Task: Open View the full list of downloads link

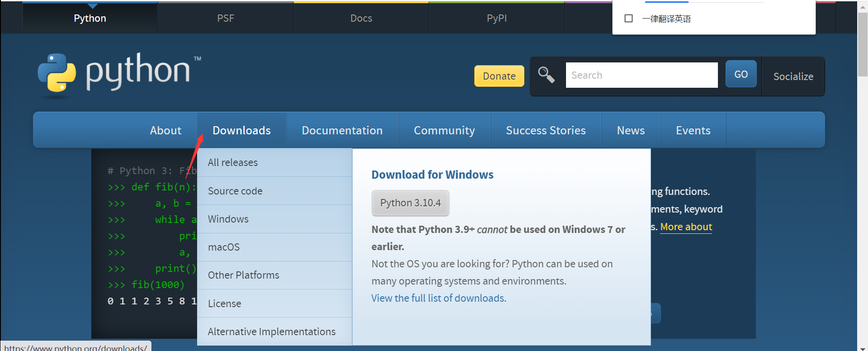Action: [x=439, y=298]
